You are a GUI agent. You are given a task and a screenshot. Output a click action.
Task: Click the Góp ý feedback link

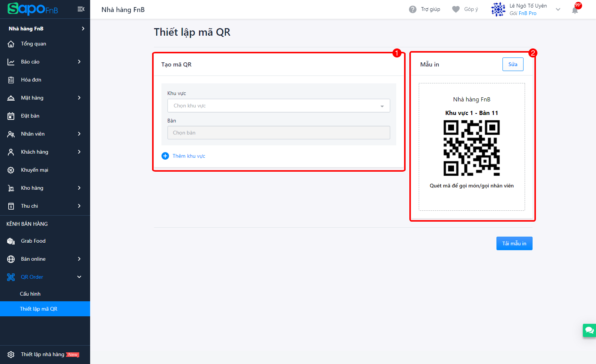(471, 9)
